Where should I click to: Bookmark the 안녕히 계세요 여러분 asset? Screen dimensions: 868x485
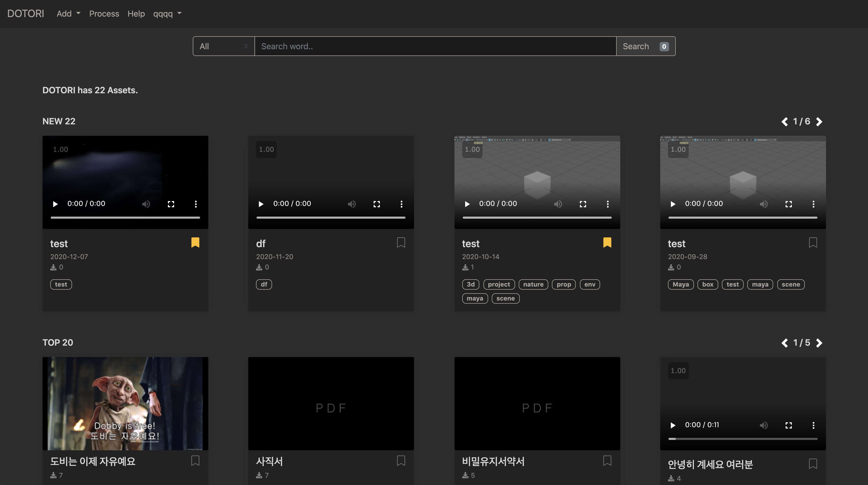pos(813,463)
